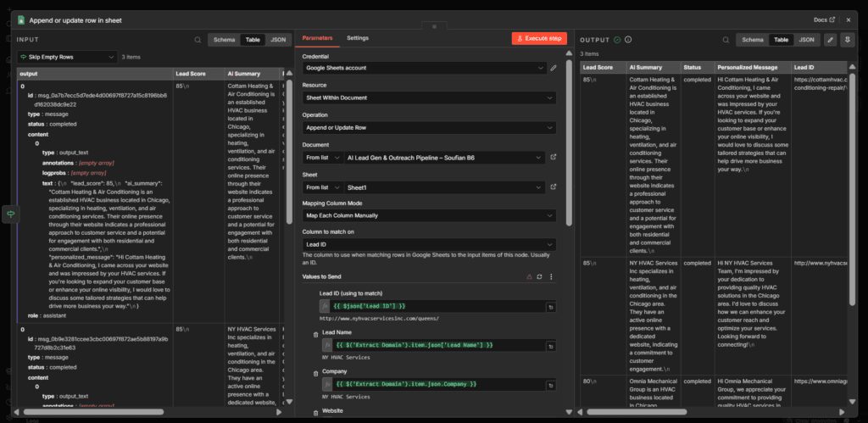The width and height of the screenshot is (868, 423).
Task: Switch OUTPUT panel to JSON view
Action: point(807,40)
